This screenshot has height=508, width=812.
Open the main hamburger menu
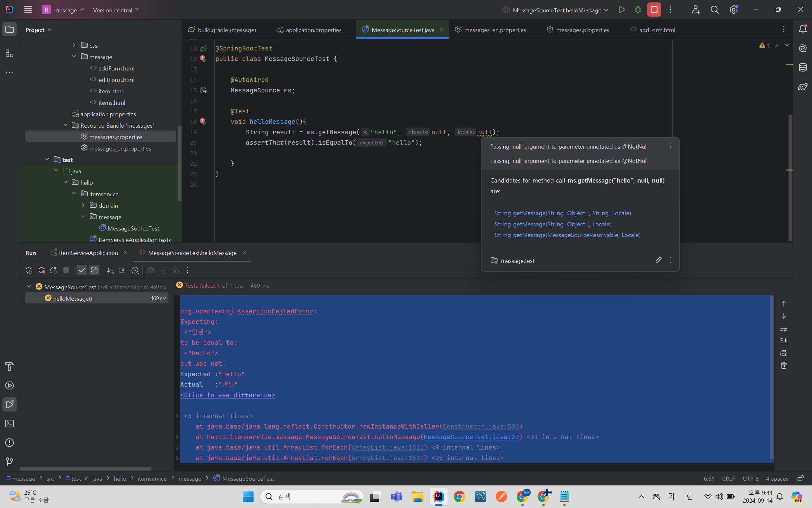coord(28,10)
